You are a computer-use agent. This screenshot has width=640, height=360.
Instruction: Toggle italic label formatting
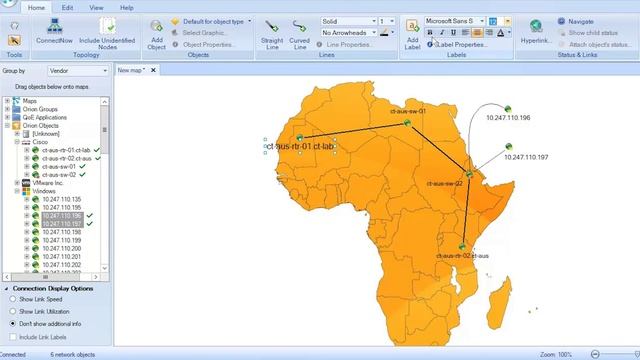tap(442, 32)
